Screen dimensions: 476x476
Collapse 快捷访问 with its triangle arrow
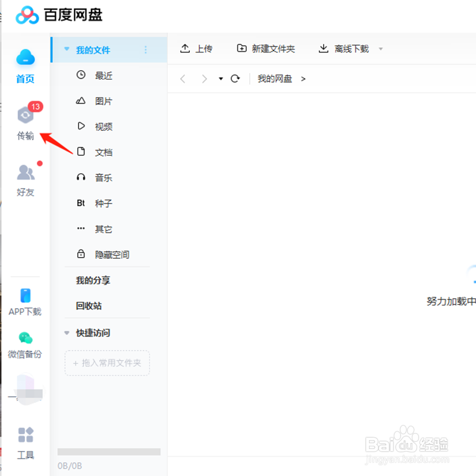point(67,333)
